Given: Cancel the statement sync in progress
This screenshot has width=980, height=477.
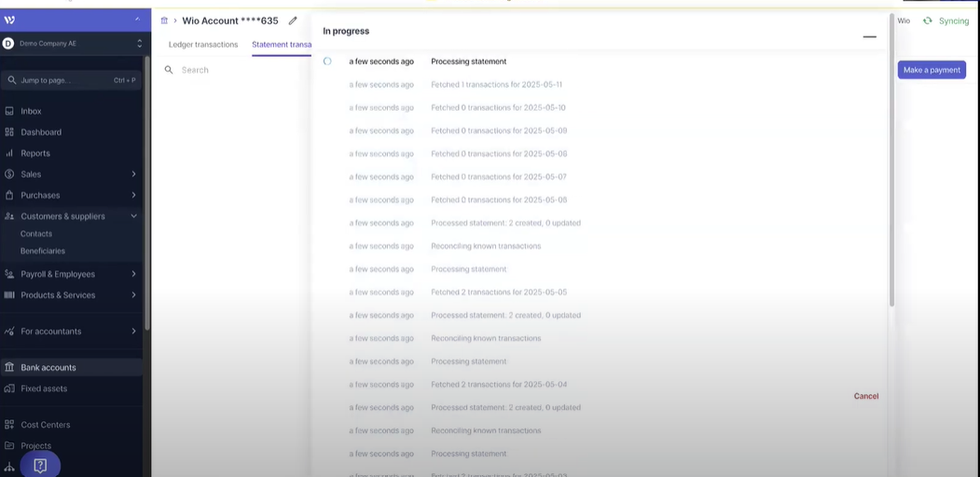Looking at the screenshot, I should (865, 396).
